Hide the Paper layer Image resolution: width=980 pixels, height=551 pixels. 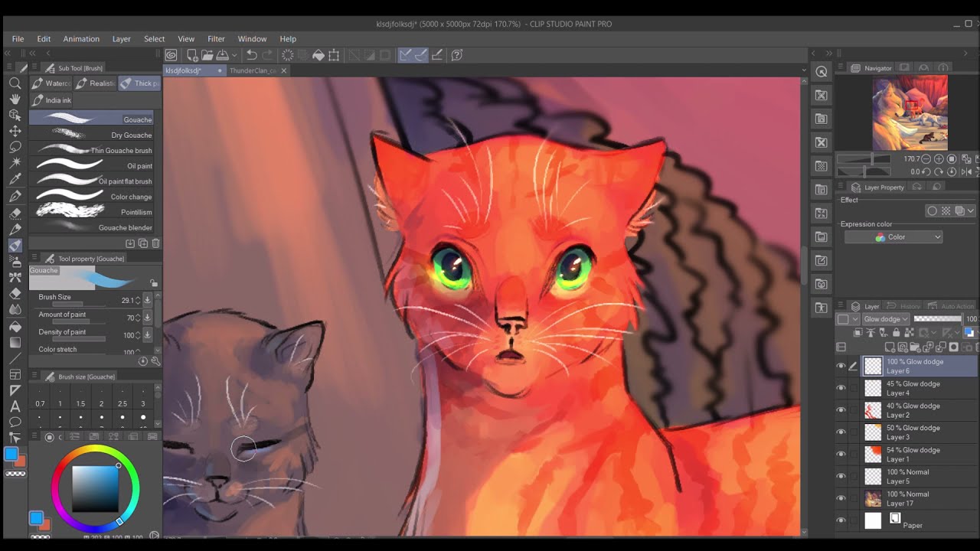(841, 521)
